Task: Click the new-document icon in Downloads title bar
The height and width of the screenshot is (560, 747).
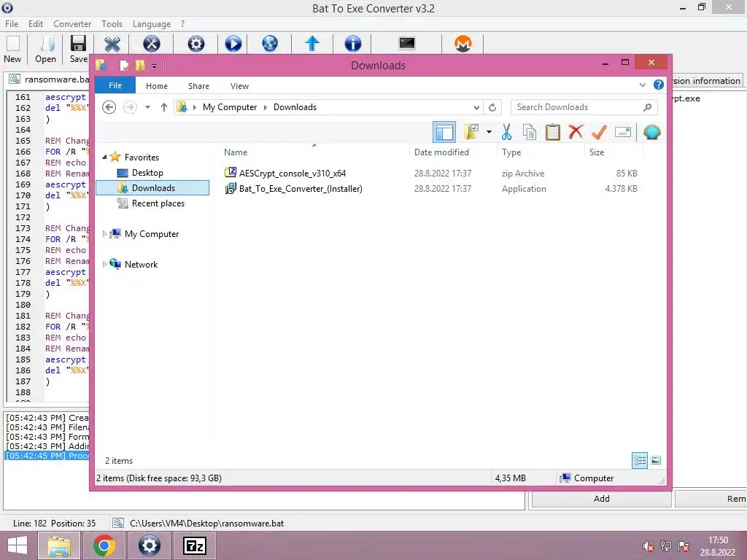Action: click(124, 65)
